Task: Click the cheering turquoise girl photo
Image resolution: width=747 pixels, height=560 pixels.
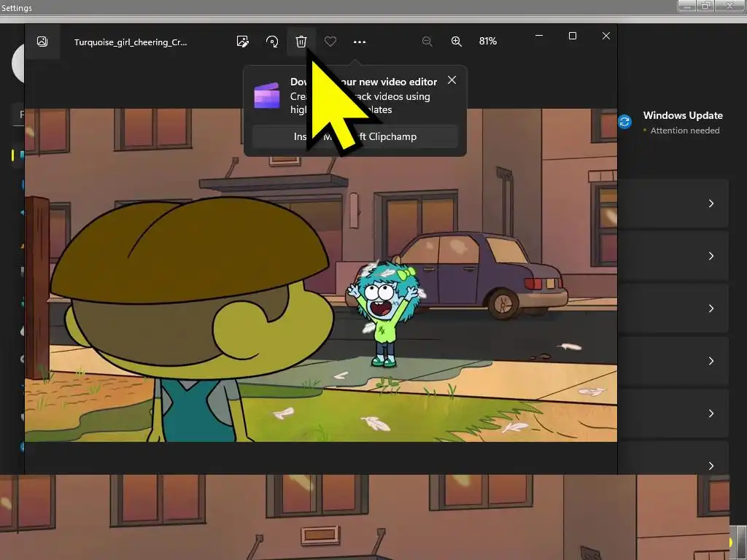Action: tap(321, 275)
